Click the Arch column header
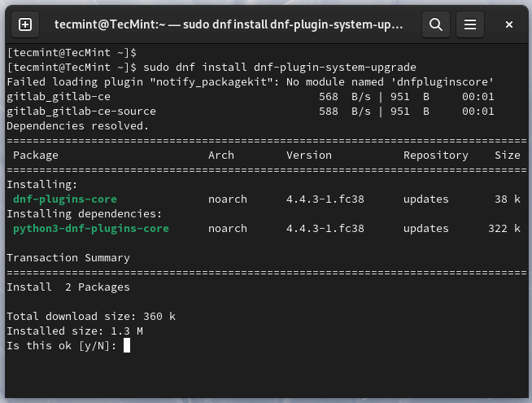 (x=221, y=156)
